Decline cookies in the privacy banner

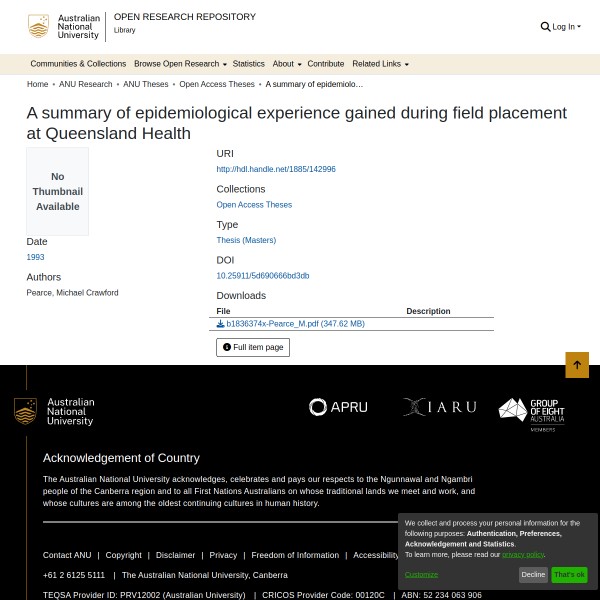tap(533, 575)
